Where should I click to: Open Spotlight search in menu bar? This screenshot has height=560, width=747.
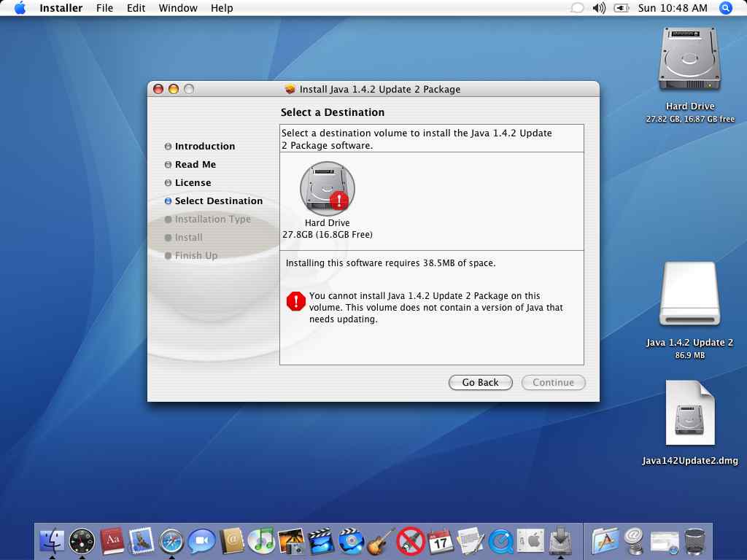coord(726,8)
